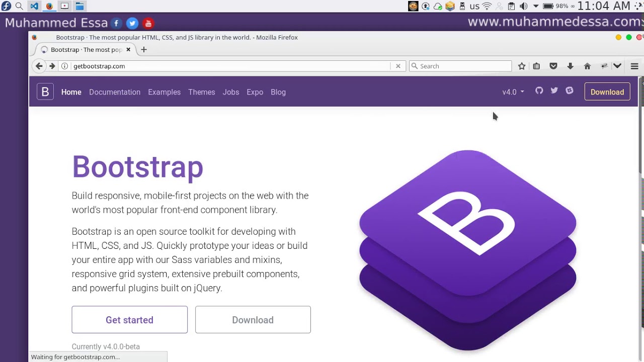
Task: Open Bootstrap's Slack icon link
Action: [570, 90]
